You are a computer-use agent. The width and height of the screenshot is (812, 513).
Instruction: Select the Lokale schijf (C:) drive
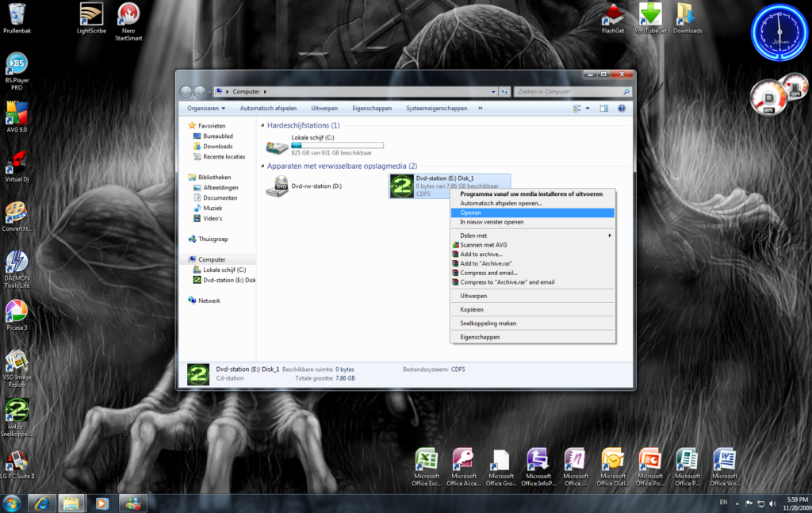325,145
